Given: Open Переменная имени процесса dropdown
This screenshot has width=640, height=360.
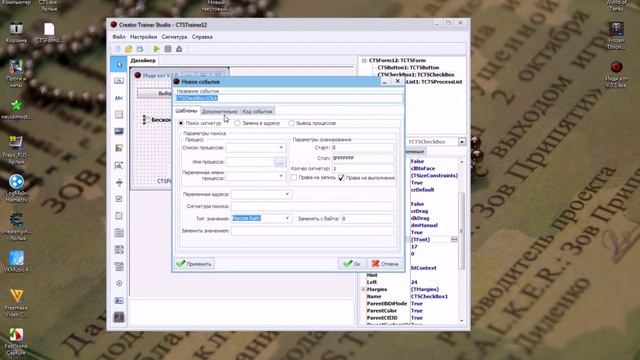Looking at the screenshot, I should (x=281, y=176).
